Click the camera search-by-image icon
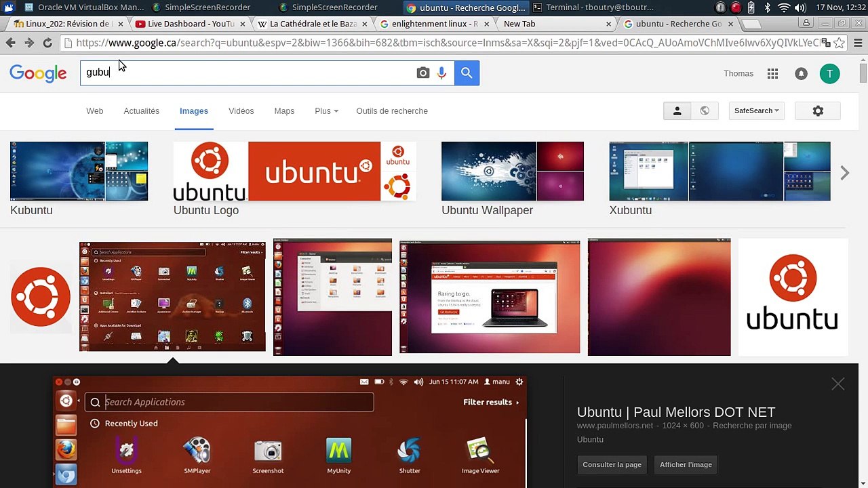This screenshot has height=488, width=868. point(423,73)
